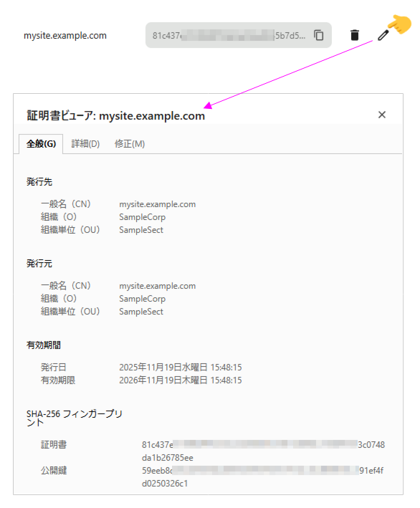Click the 証明書 fingerprint label
Image resolution: width=420 pixels, height=508 pixels.
(x=54, y=444)
